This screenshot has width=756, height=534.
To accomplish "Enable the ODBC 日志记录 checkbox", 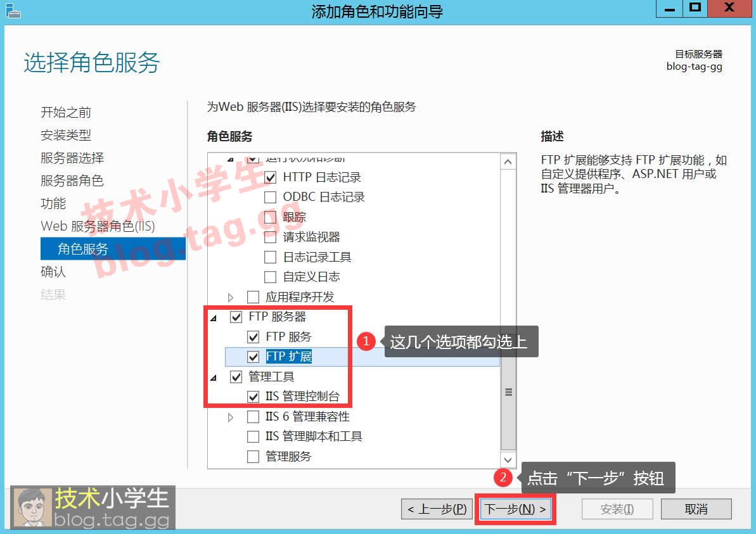I will pyautogui.click(x=271, y=197).
